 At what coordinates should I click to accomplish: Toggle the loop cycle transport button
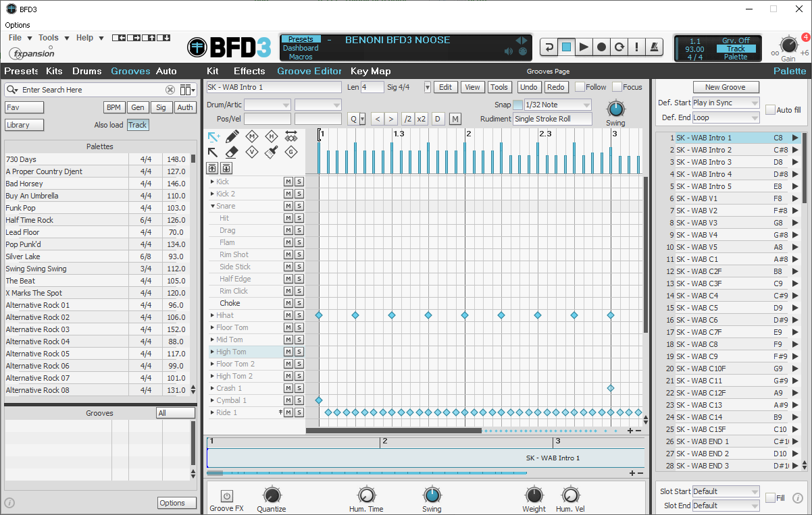pyautogui.click(x=619, y=47)
